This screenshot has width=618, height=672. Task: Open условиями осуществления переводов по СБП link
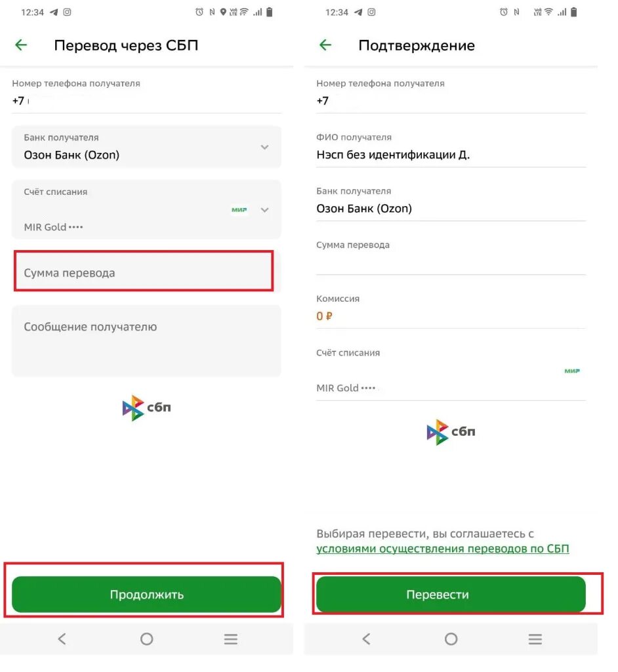click(443, 549)
